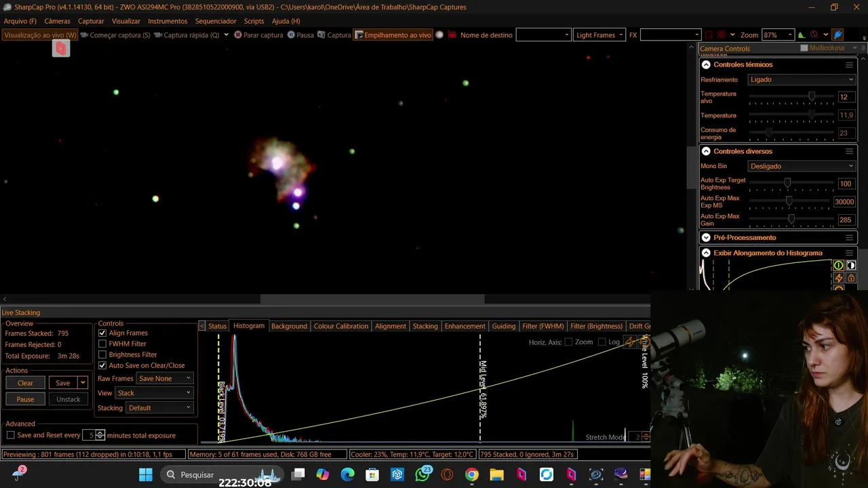This screenshot has height=488, width=868.
Task: Click Começar captura toolbar button
Action: coord(115,35)
